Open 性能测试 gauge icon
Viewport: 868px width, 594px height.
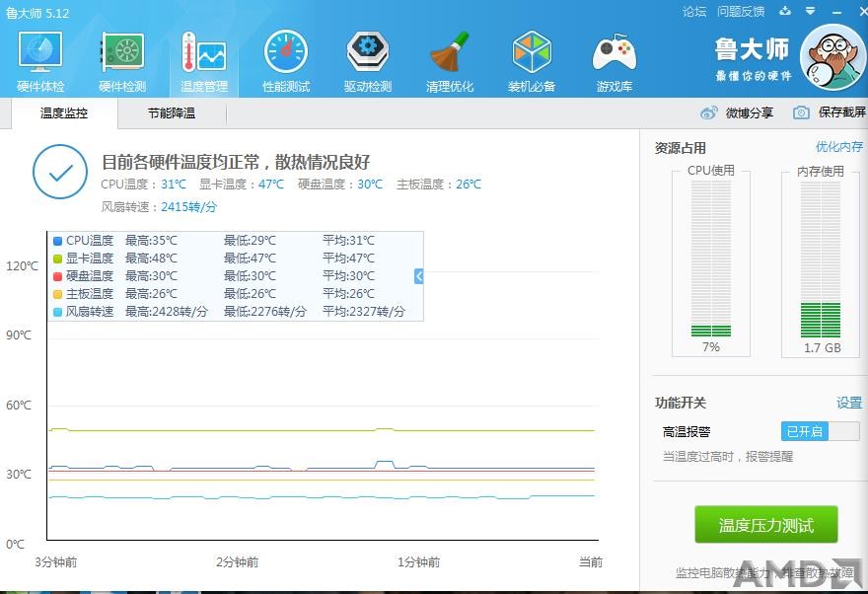coord(286,51)
